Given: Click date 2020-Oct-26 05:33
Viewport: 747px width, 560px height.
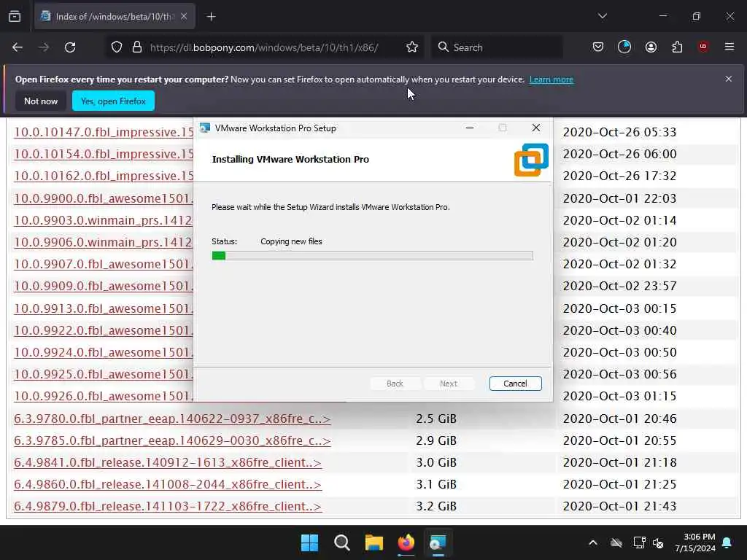Looking at the screenshot, I should (619, 132).
